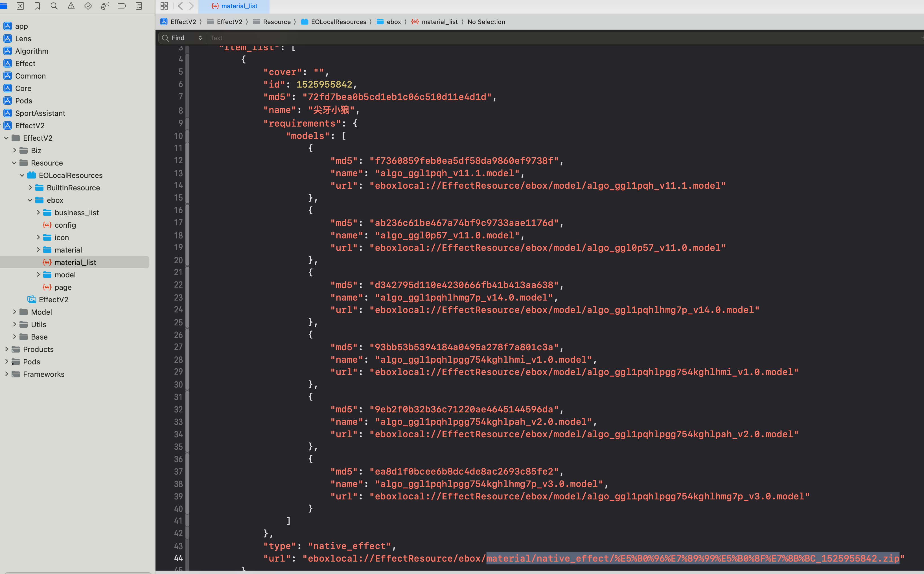Click the related items grid icon
The height and width of the screenshot is (574, 924).
click(x=164, y=6)
